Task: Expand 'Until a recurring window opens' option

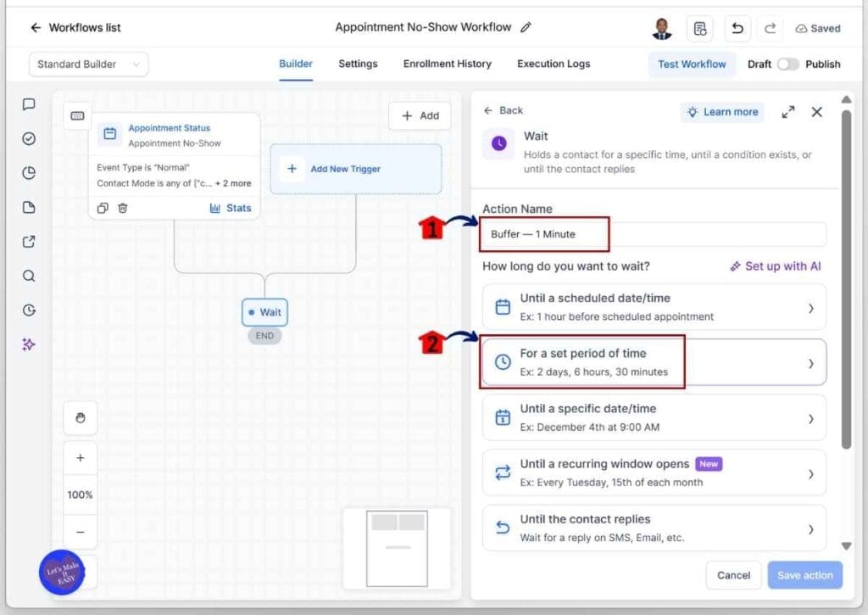Action: tap(654, 472)
